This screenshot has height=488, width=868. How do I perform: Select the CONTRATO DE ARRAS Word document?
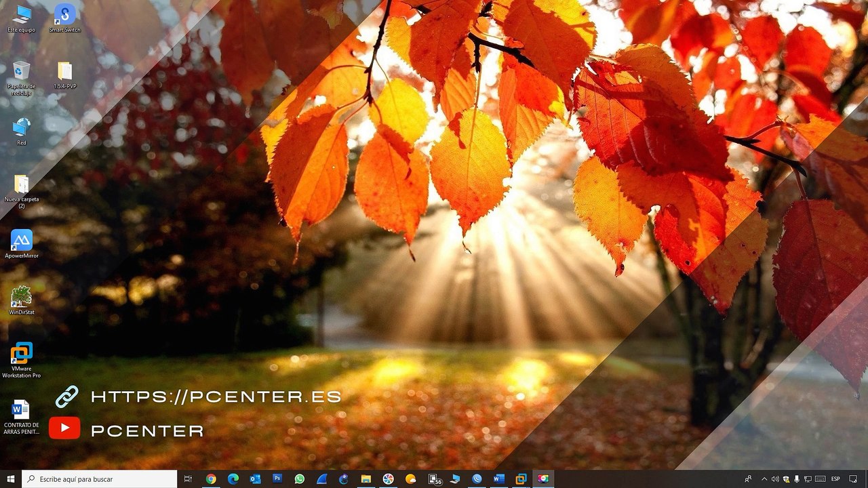22,417
